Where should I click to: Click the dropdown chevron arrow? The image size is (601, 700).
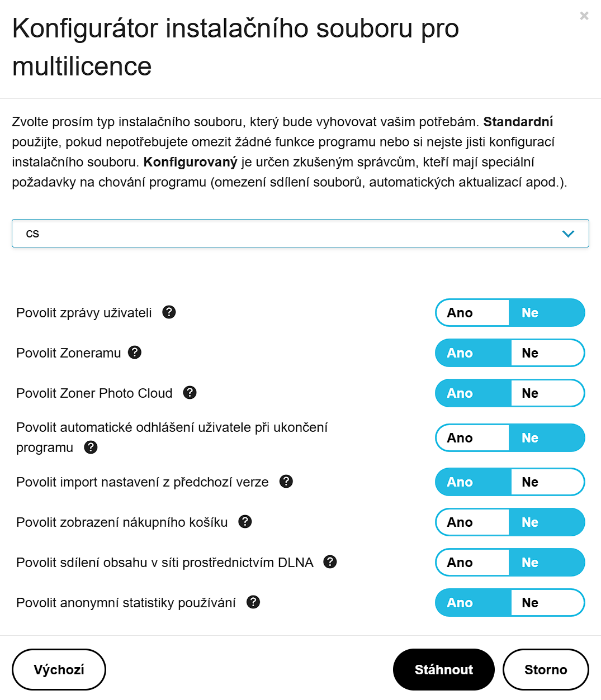[x=568, y=234]
